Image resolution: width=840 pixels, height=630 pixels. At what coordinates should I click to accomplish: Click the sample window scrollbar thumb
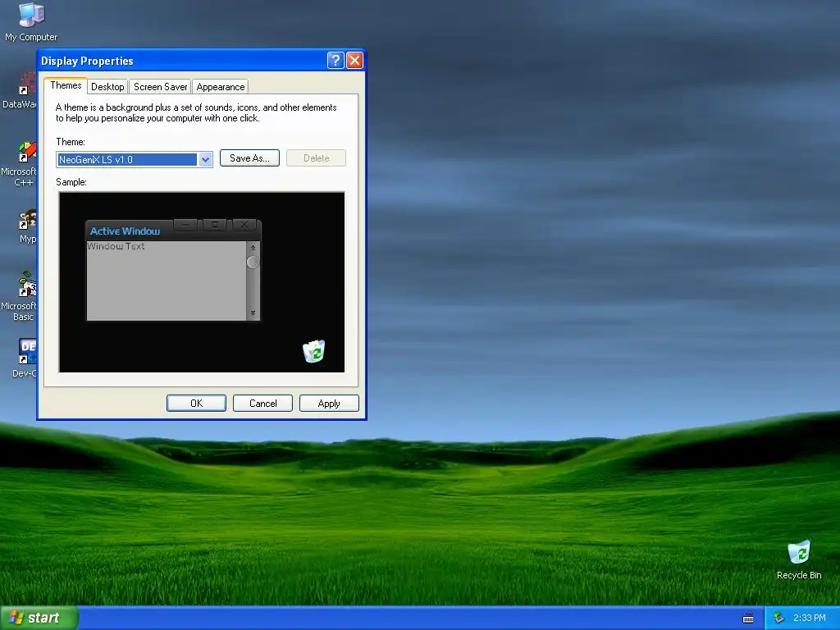tap(253, 262)
